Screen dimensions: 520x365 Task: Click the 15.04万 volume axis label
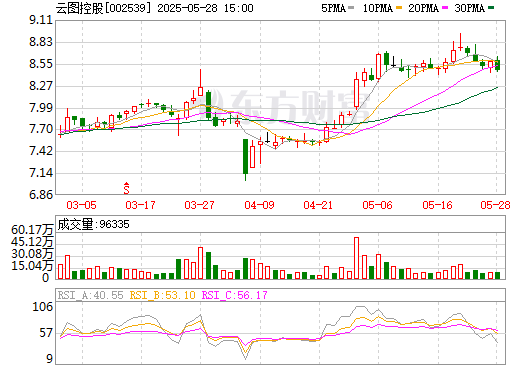coord(32,266)
